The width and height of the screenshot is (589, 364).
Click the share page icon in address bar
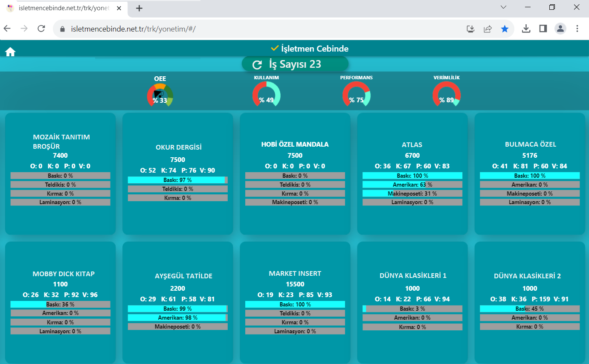tap(487, 29)
